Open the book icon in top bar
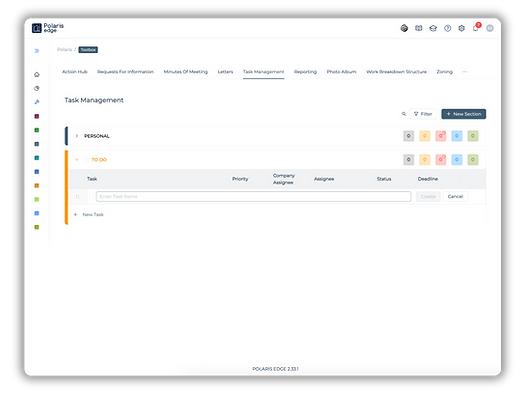This screenshot has width=526, height=394. click(419, 28)
